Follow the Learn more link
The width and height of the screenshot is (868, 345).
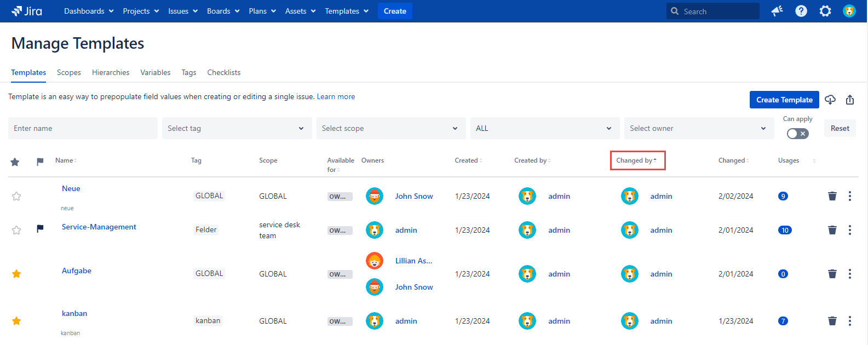pos(336,96)
